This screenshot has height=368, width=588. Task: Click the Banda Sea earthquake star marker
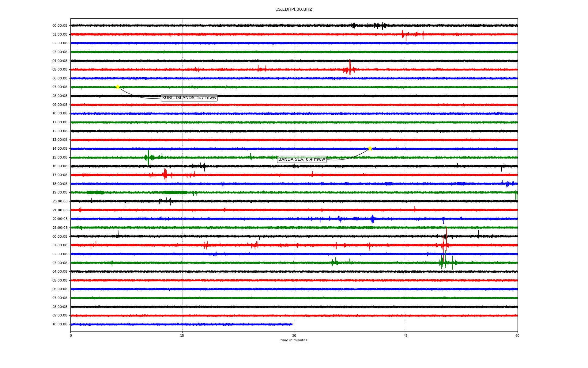[370, 148]
